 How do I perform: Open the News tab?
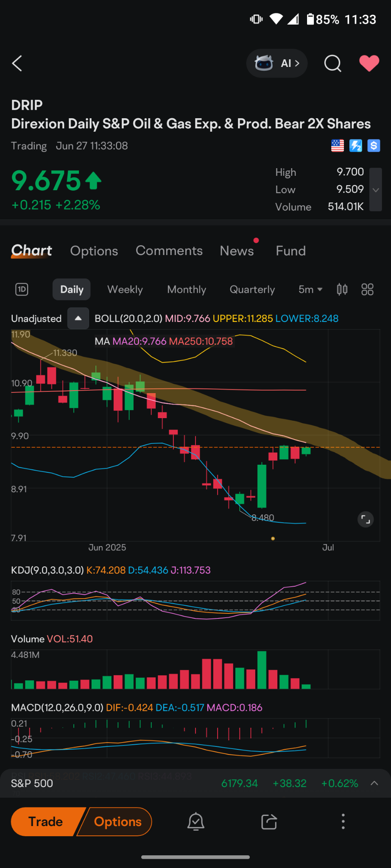tap(237, 251)
